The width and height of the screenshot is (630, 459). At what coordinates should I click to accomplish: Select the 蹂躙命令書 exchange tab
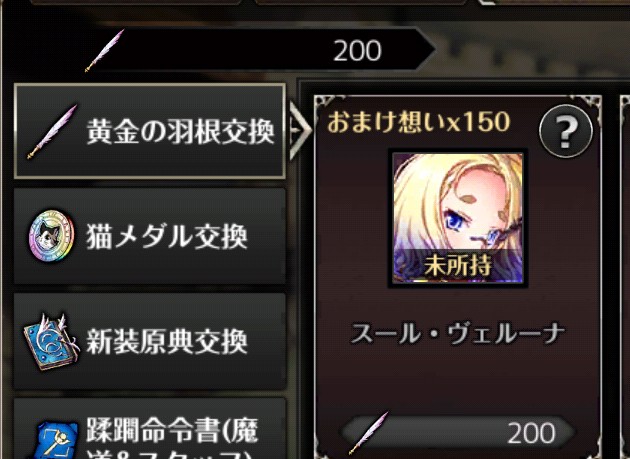150,429
